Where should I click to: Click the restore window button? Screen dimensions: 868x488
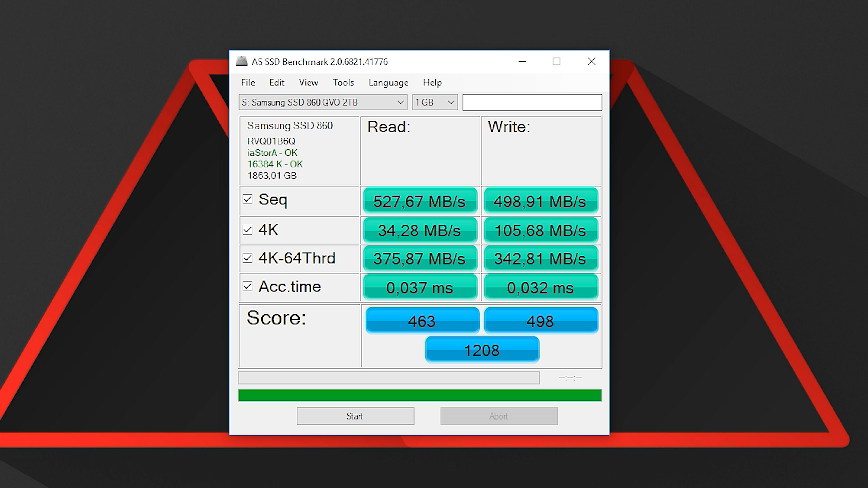[x=556, y=61]
